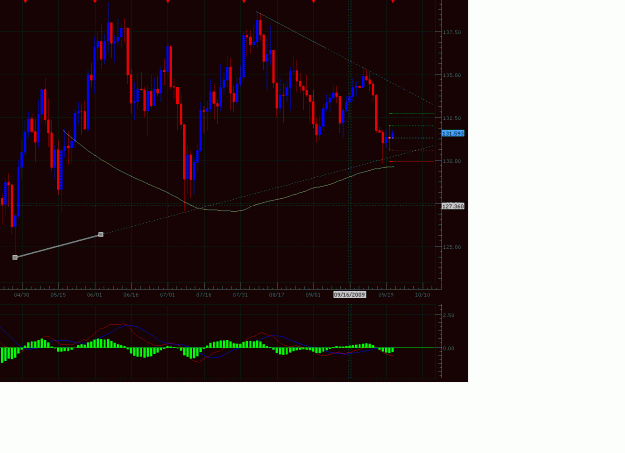Click the solid red horizontal level line
Screen dimensions: 625x453
pyautogui.click(x=411, y=162)
